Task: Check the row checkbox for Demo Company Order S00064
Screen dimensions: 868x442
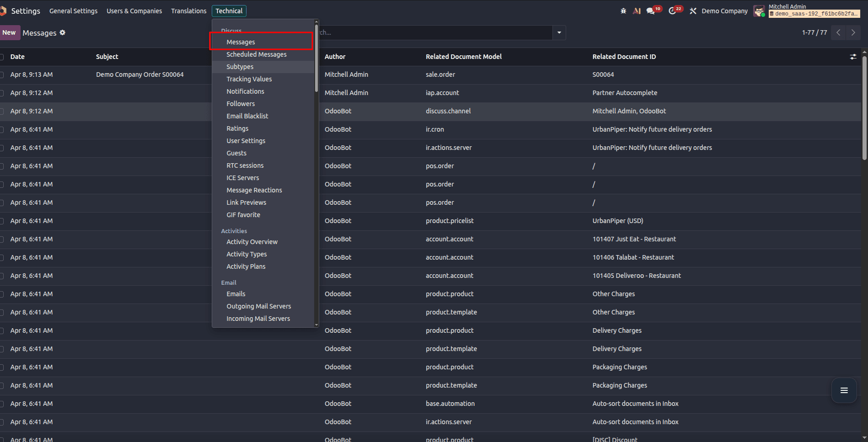Action: click(x=2, y=75)
